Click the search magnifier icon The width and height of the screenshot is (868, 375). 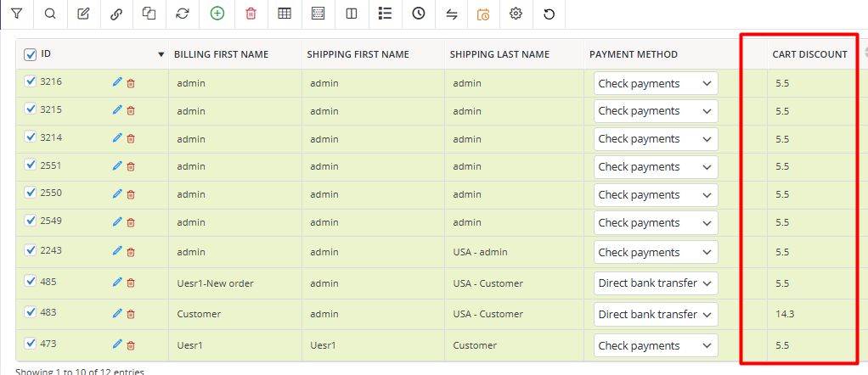50,14
